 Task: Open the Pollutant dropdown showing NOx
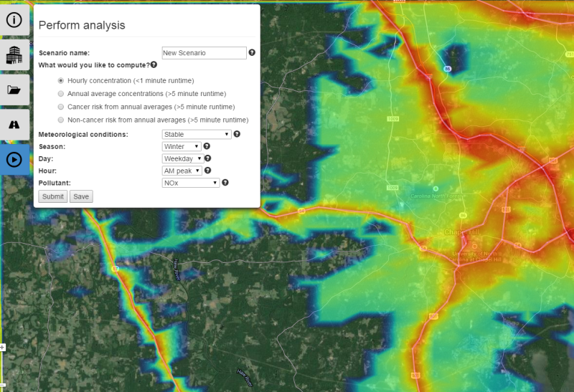190,183
